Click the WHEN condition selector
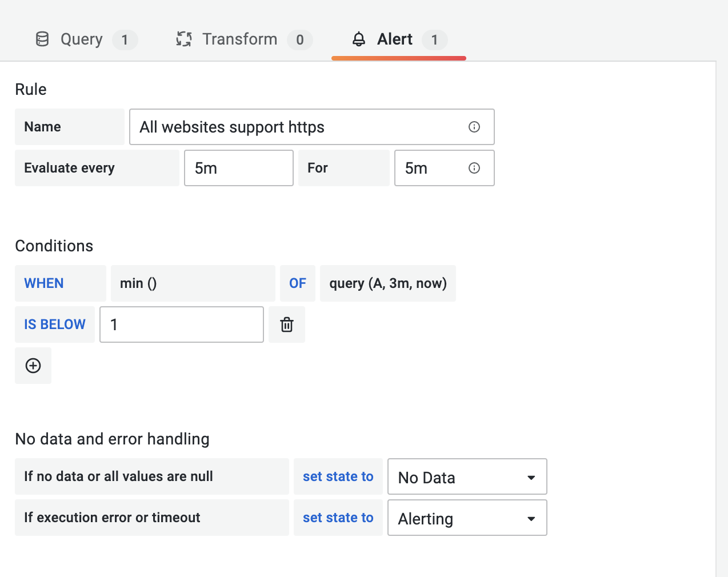Screen dimensions: 728x577 coord(43,283)
